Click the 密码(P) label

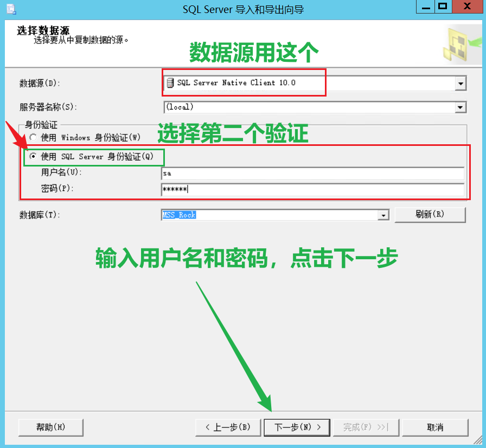point(57,188)
